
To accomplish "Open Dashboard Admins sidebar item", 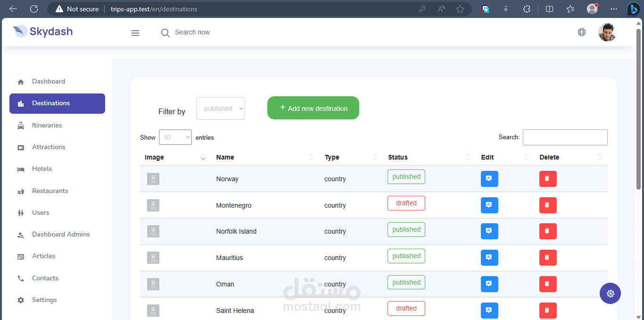I will 57,235.
